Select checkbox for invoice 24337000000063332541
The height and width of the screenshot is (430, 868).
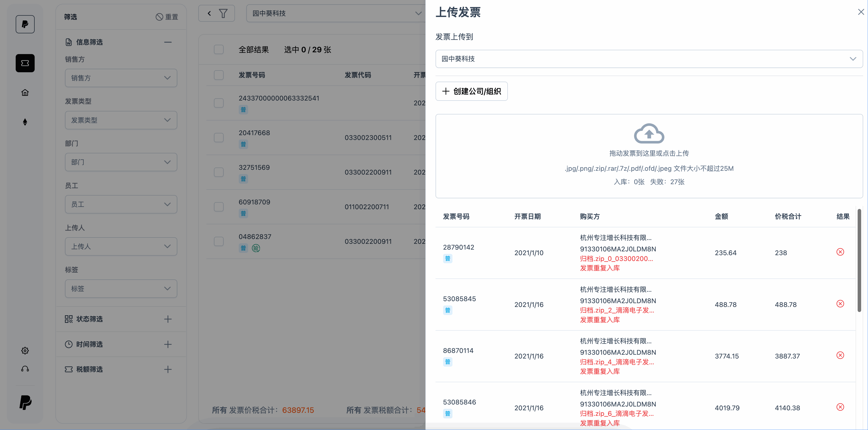click(x=219, y=103)
